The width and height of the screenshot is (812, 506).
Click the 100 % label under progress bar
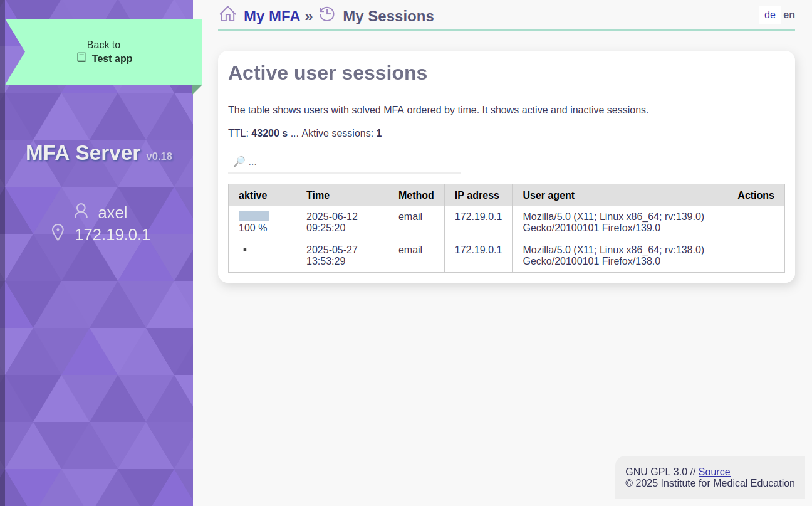point(253,228)
